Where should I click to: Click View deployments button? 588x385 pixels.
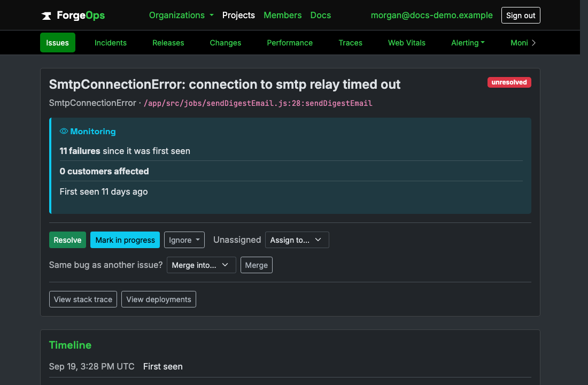coord(159,299)
